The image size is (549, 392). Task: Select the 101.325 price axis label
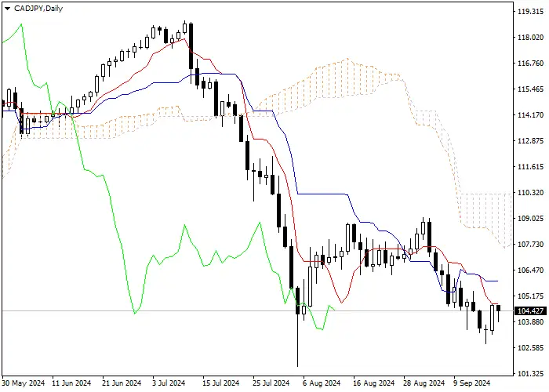pos(530,374)
